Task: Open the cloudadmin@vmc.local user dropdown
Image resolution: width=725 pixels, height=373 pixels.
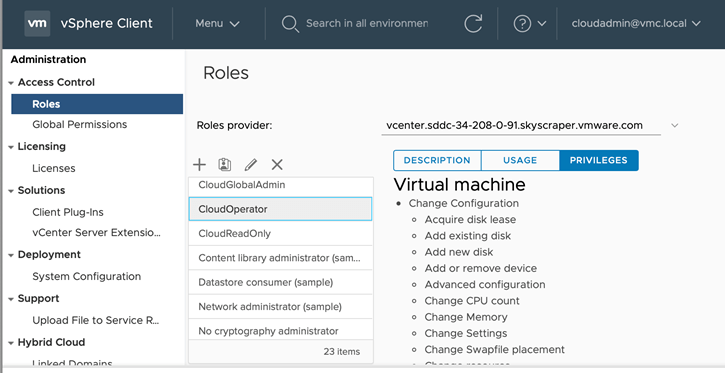Action: tap(636, 23)
